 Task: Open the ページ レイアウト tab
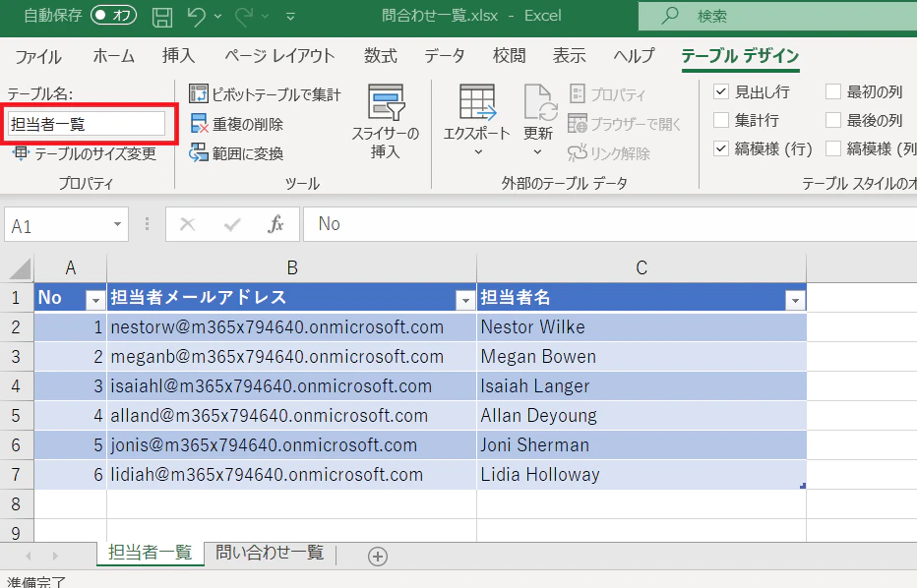pos(279,56)
